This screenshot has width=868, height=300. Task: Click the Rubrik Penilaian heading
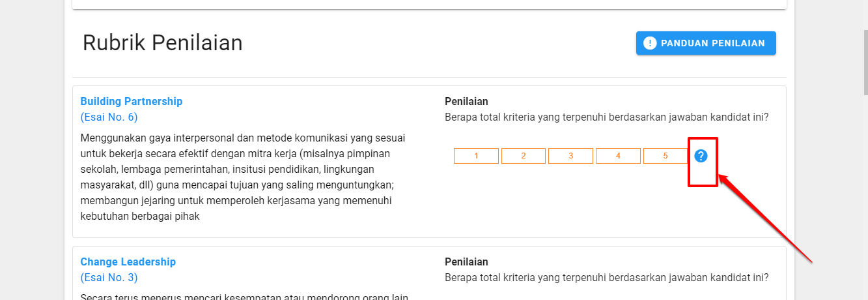163,43
